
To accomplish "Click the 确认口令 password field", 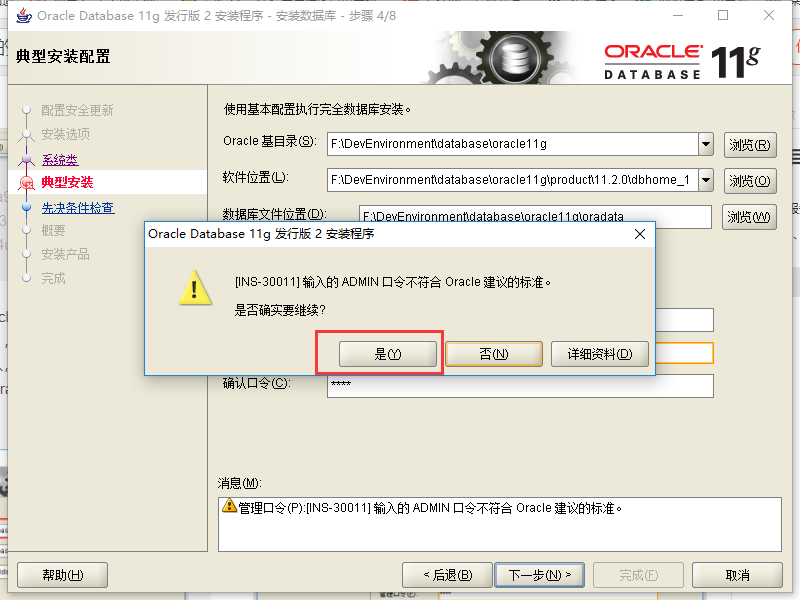I will pos(520,386).
